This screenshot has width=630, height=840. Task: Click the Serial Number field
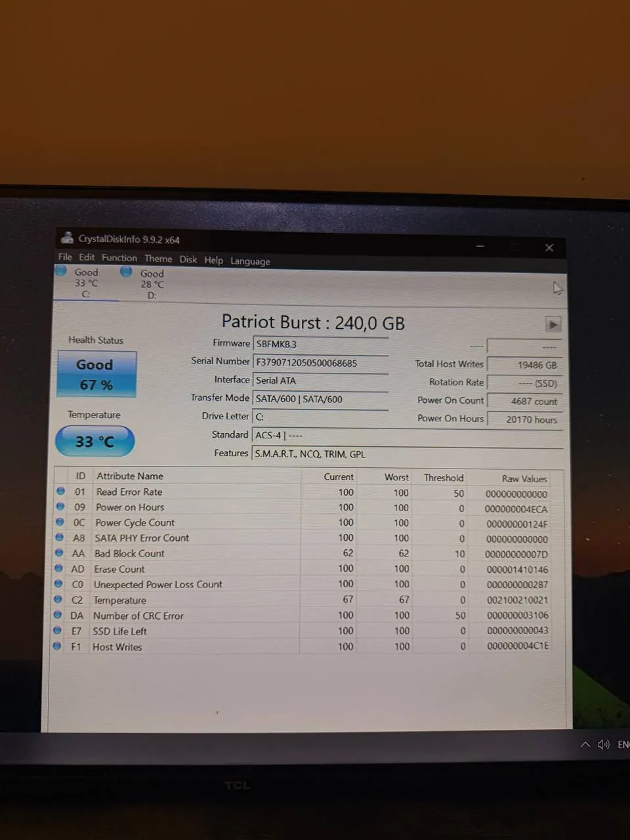(x=321, y=363)
